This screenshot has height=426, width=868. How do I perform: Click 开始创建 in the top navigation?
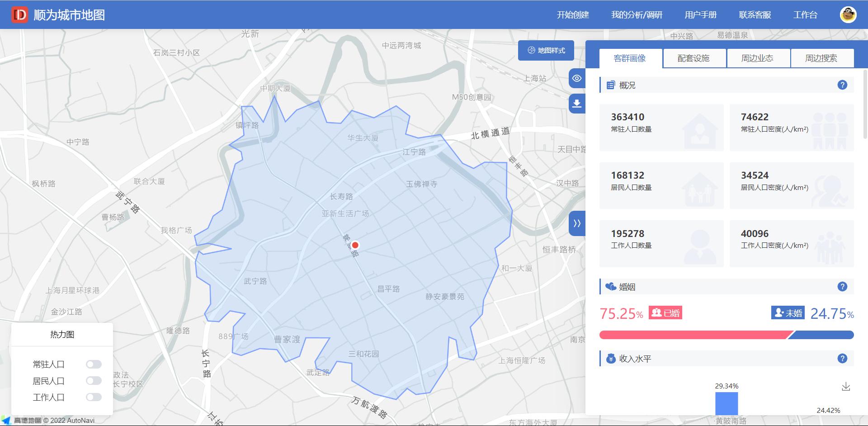coord(572,15)
